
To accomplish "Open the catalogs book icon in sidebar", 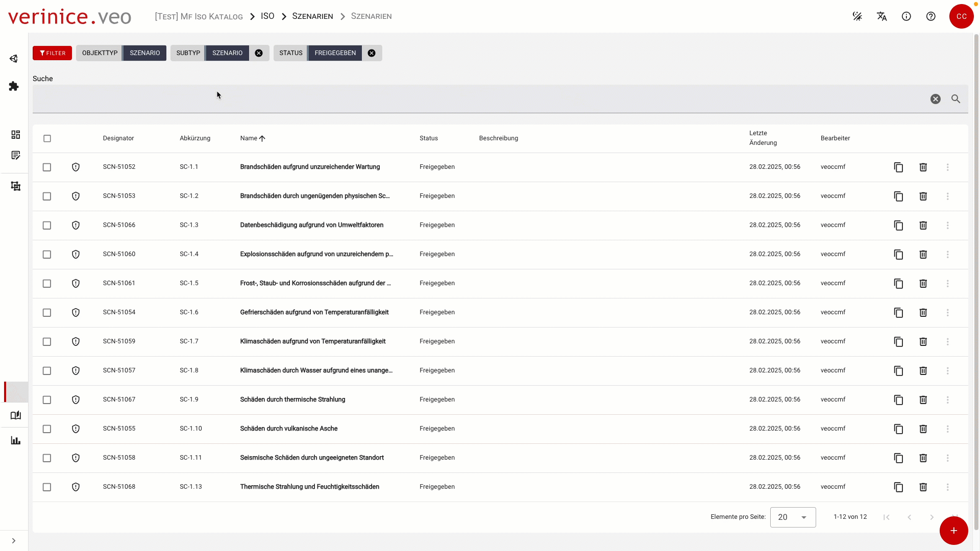I will (x=15, y=415).
